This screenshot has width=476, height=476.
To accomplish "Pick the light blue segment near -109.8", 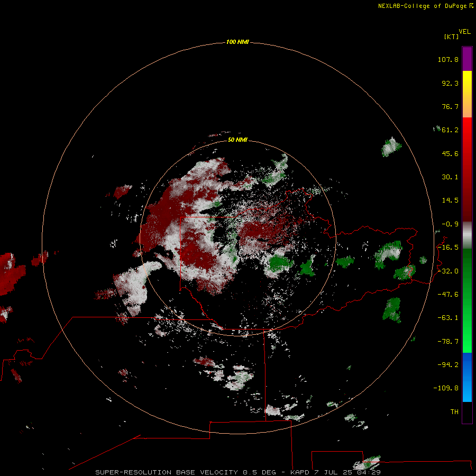I will 467,390.
